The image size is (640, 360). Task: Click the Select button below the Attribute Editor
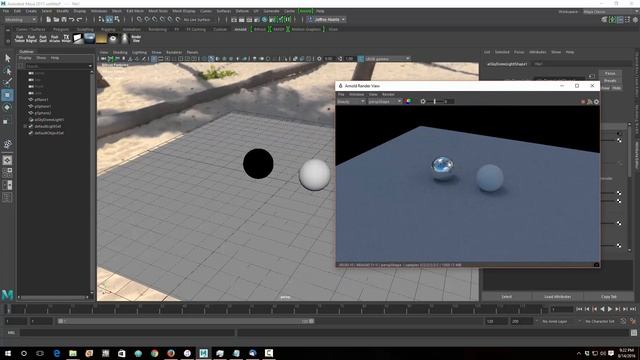coord(507,297)
